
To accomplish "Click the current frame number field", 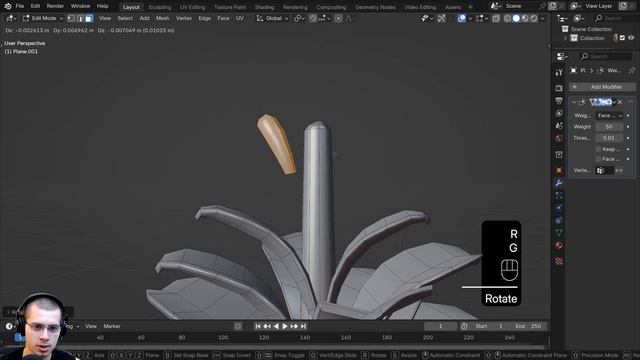I will coord(441,326).
